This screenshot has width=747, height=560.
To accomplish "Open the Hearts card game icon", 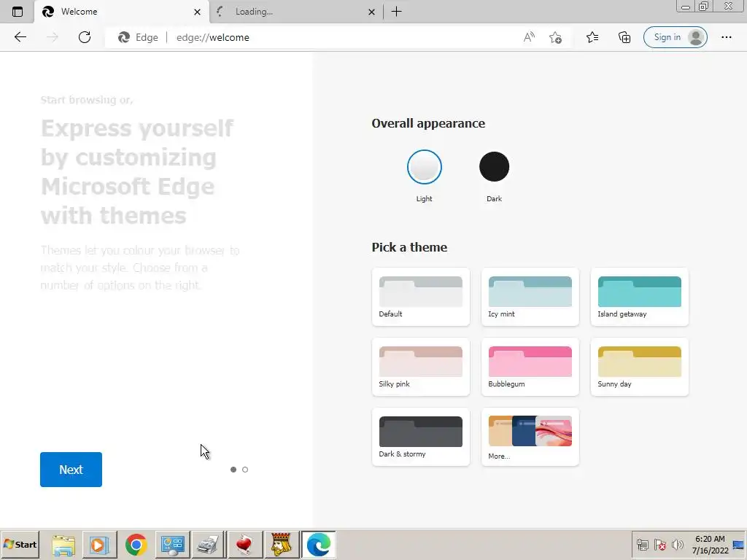I will [245, 545].
